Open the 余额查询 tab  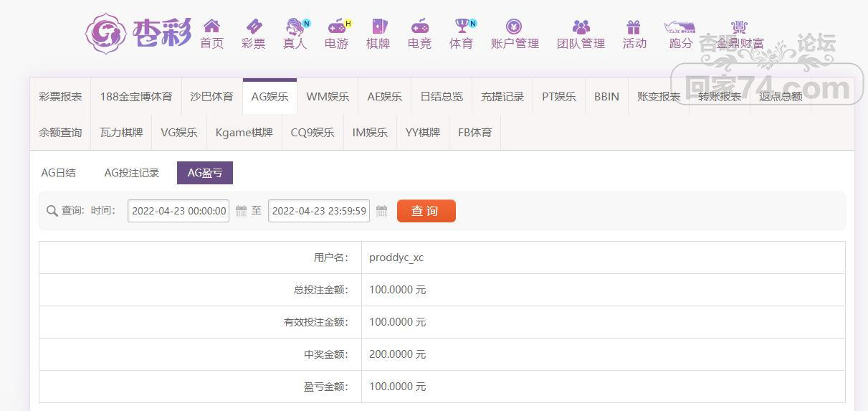point(60,132)
